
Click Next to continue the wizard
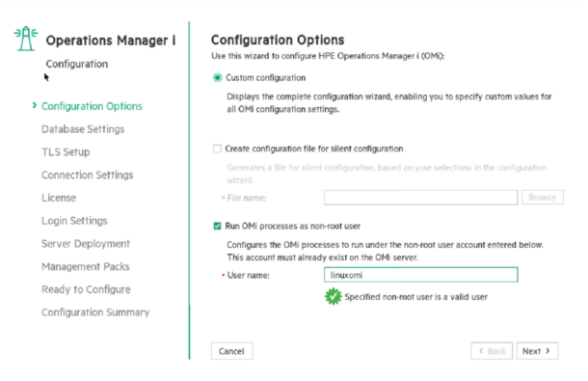[537, 351]
